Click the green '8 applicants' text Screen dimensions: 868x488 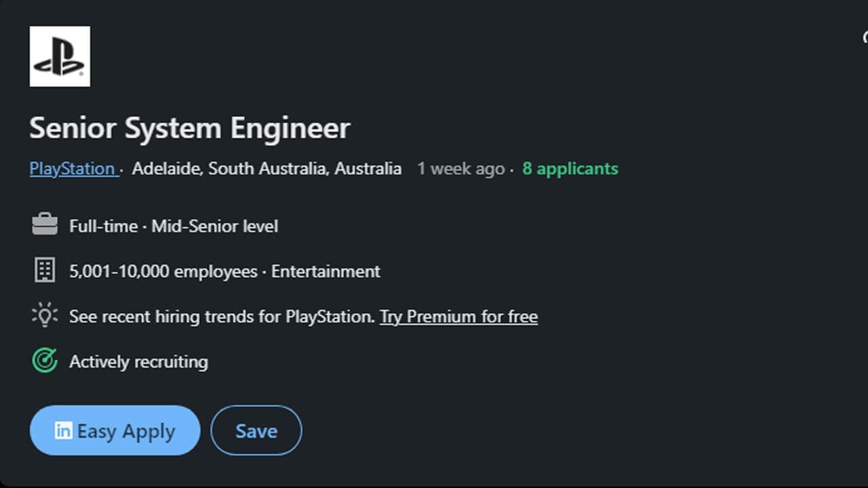[x=570, y=169]
